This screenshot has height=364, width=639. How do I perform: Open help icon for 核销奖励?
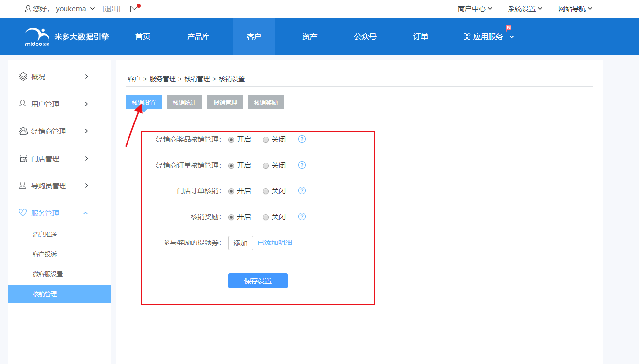pyautogui.click(x=302, y=217)
